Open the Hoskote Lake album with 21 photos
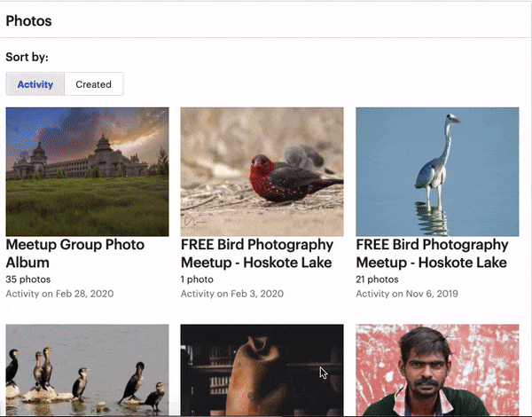532x417 pixels. click(x=432, y=254)
